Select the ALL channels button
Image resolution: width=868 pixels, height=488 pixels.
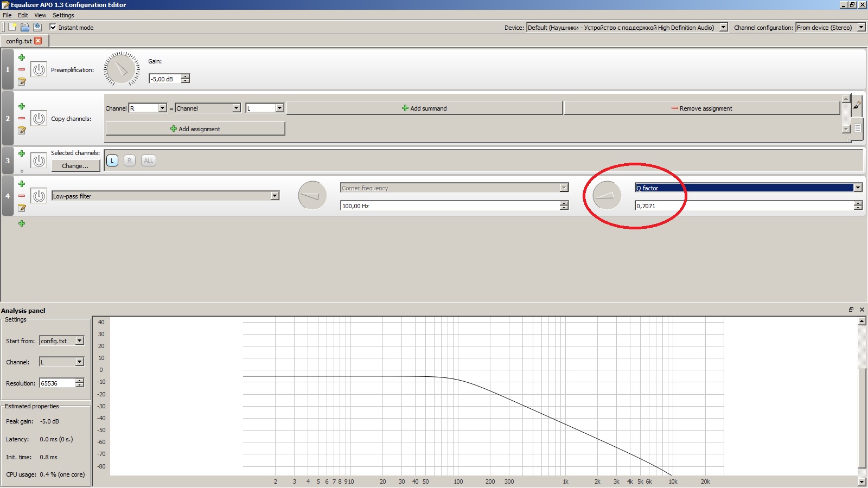point(149,160)
